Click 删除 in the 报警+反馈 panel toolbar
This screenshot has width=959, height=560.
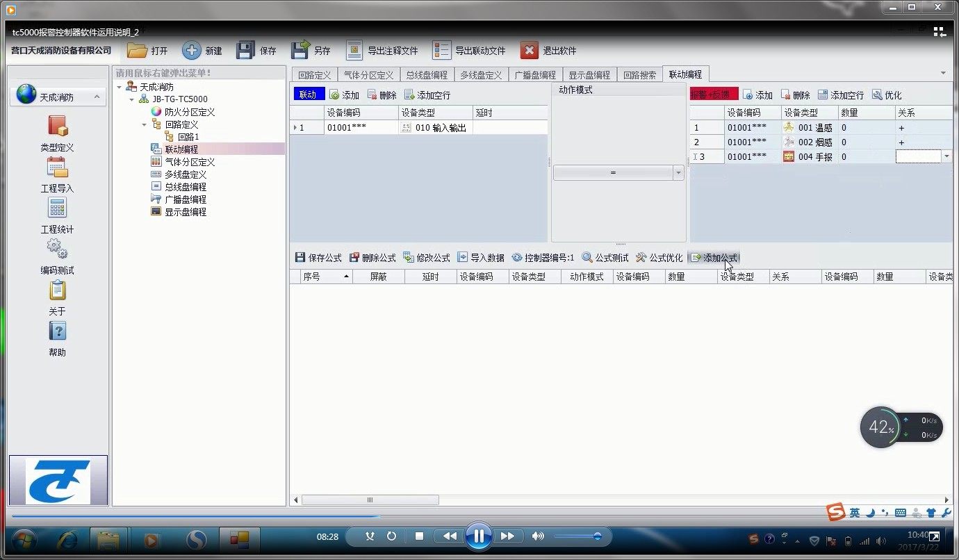click(795, 94)
